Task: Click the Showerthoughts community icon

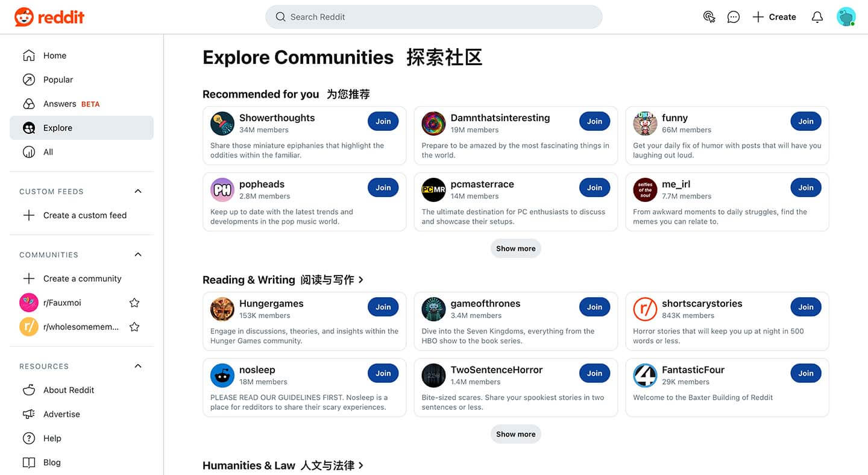Action: [222, 124]
